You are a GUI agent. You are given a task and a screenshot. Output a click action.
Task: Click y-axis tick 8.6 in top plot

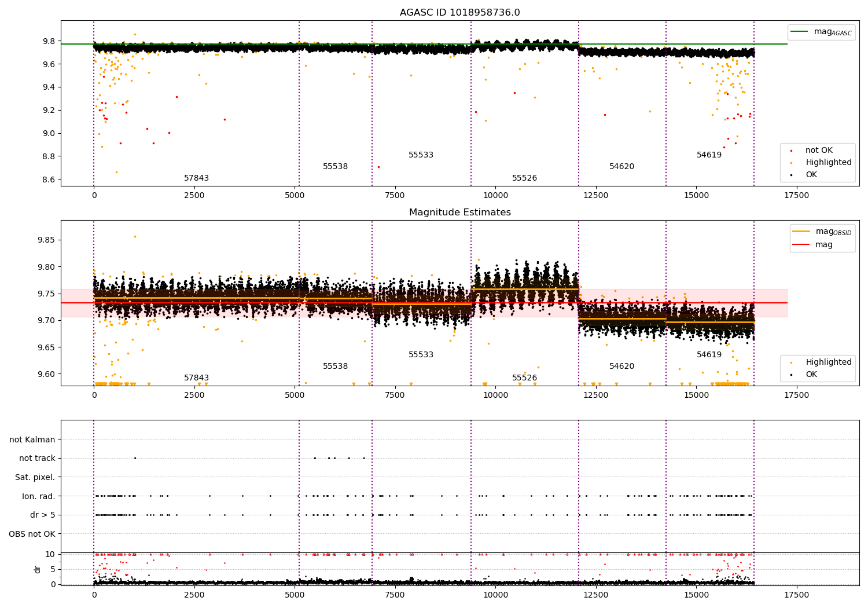coord(49,180)
